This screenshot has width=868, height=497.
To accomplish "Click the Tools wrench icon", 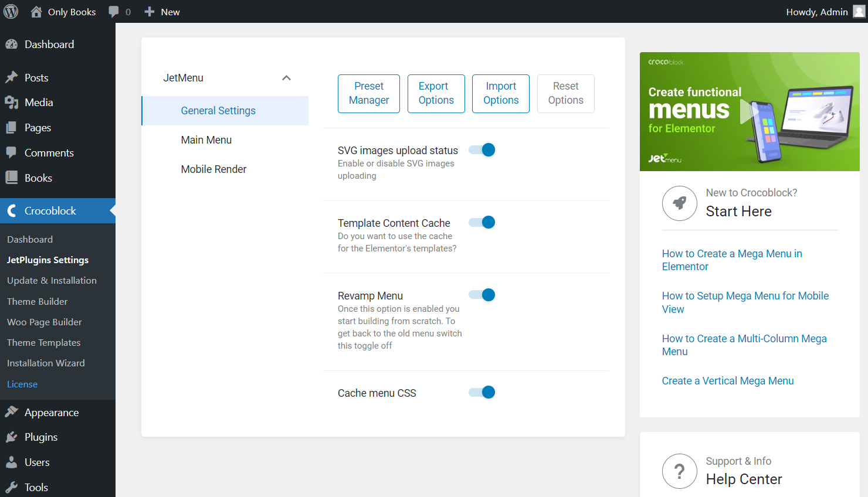I will 11,488.
